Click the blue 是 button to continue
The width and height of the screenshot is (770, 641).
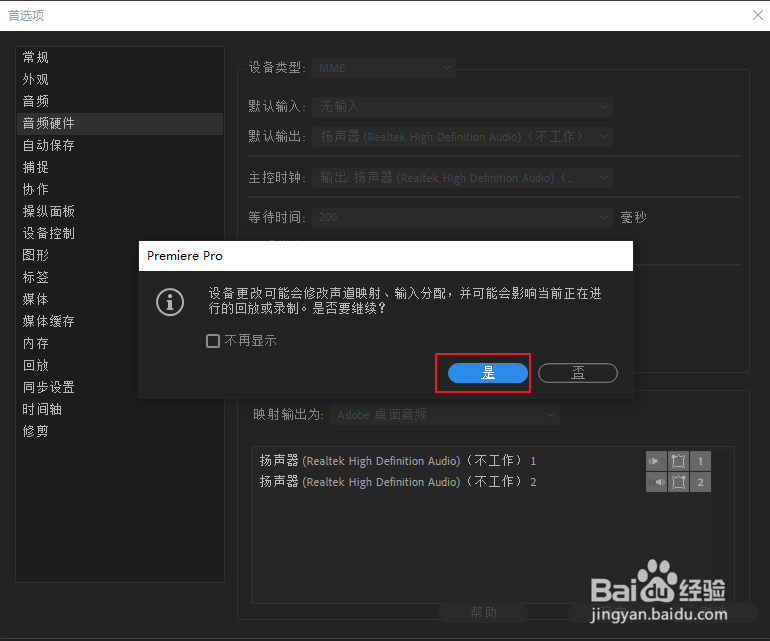pos(488,373)
